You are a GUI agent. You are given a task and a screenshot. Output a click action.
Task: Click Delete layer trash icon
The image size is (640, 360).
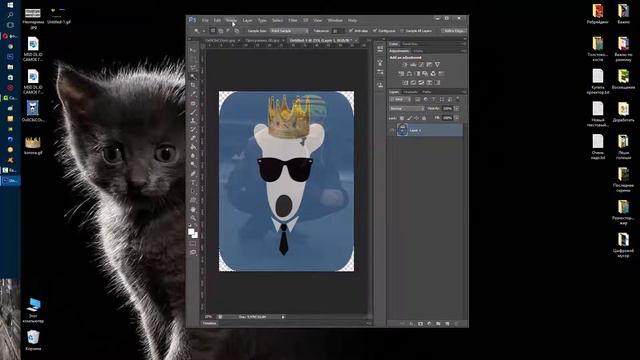(456, 324)
